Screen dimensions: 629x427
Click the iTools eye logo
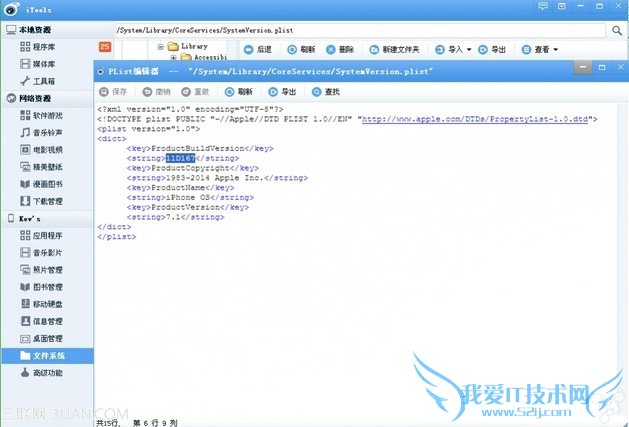[11, 9]
